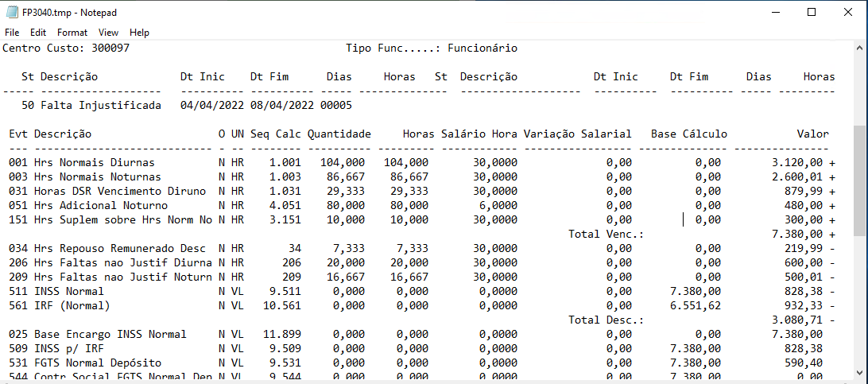Screen dimensions: 868x384
Task: Open the Help menu
Action: tap(140, 33)
